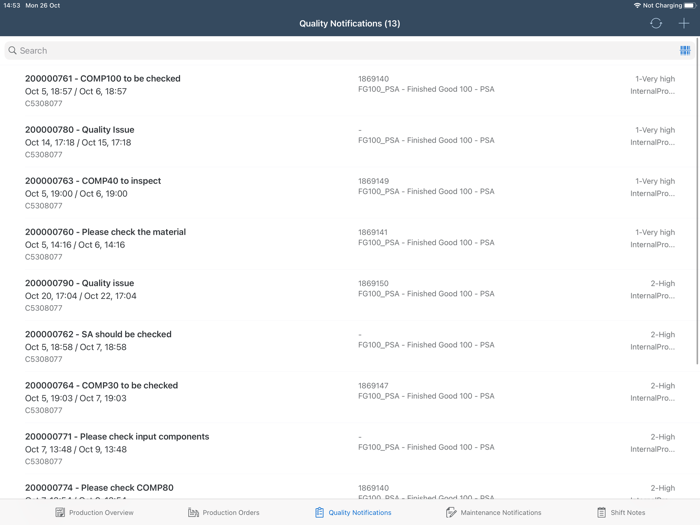The image size is (700, 525).
Task: Switch to Quality Notifications tab label
Action: click(360, 512)
